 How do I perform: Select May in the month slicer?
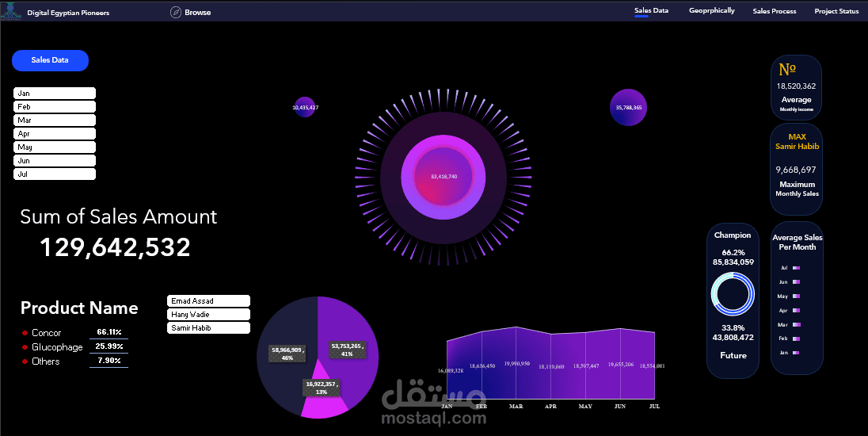(x=54, y=147)
